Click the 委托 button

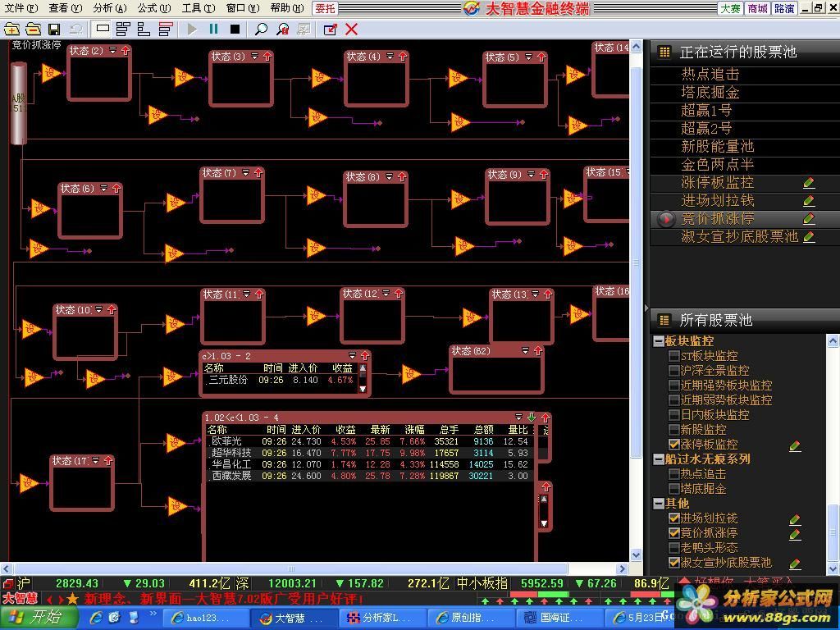point(325,8)
